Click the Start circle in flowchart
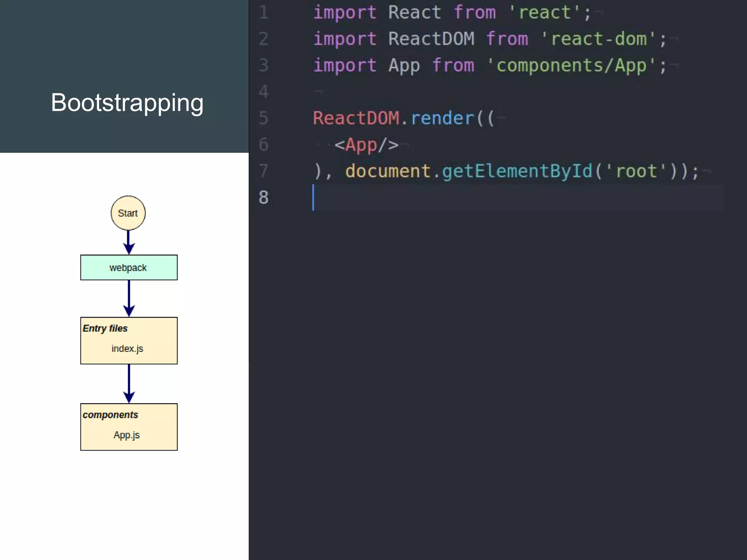This screenshot has width=747, height=560. pos(128,213)
